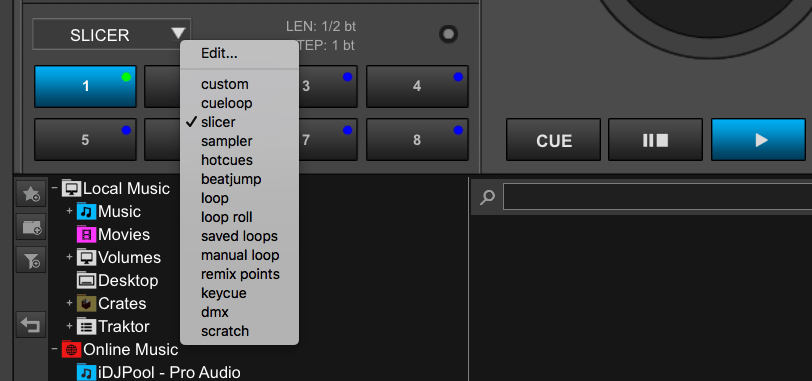
Task: Click the pause/stop button
Action: point(656,140)
